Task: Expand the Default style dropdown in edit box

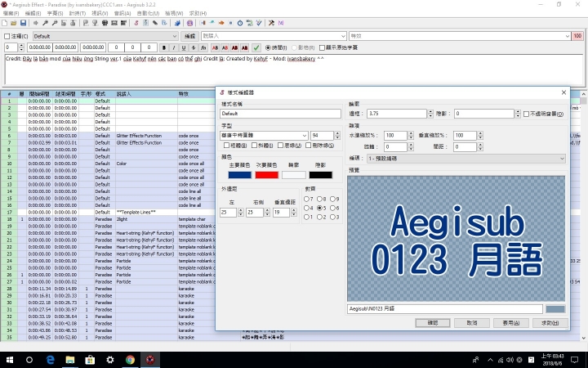Action: [175, 37]
